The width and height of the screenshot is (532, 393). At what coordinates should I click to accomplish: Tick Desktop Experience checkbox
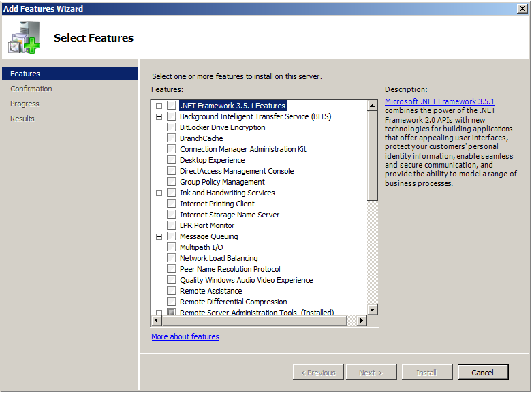(172, 160)
